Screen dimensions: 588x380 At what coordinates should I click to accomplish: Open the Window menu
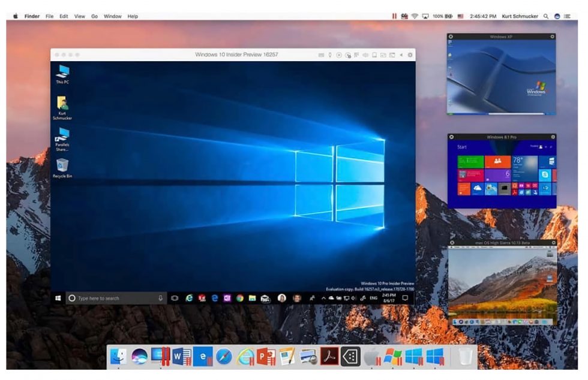pos(113,16)
